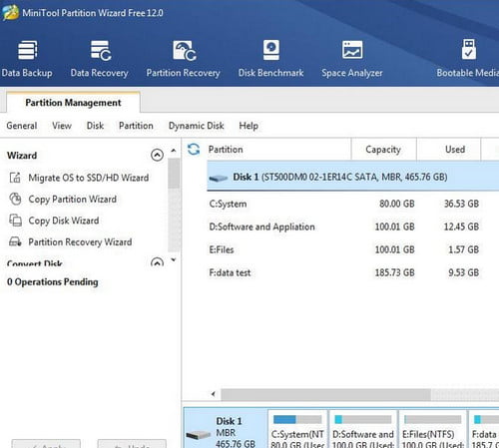The height and width of the screenshot is (448, 499).
Task: Open Bootable Media builder
Action: pos(468,59)
